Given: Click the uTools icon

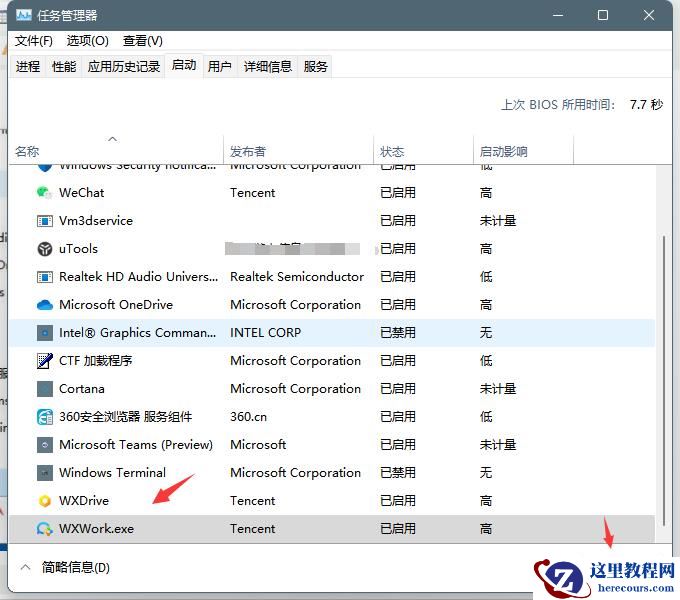Looking at the screenshot, I should [x=44, y=249].
